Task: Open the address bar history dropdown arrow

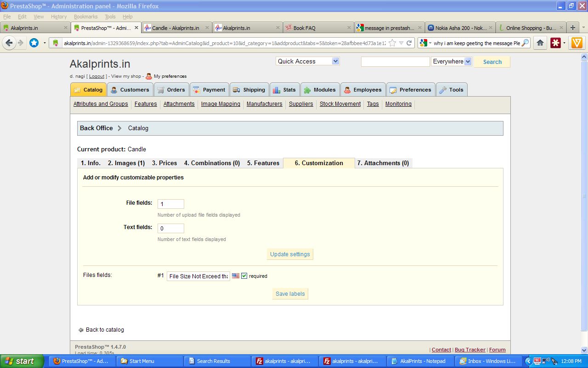Action: pos(401,43)
